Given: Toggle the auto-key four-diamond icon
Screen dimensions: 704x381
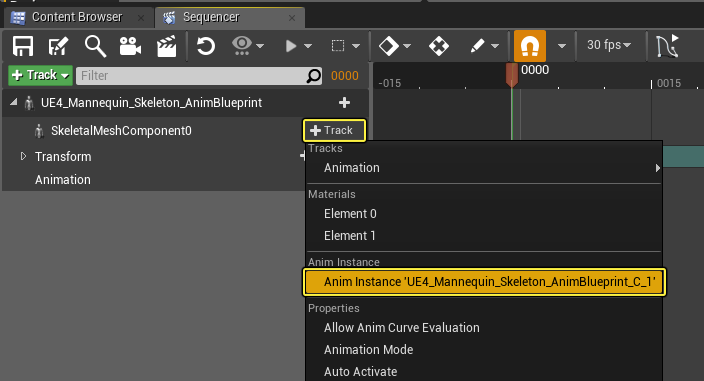Looking at the screenshot, I should pos(439,46).
